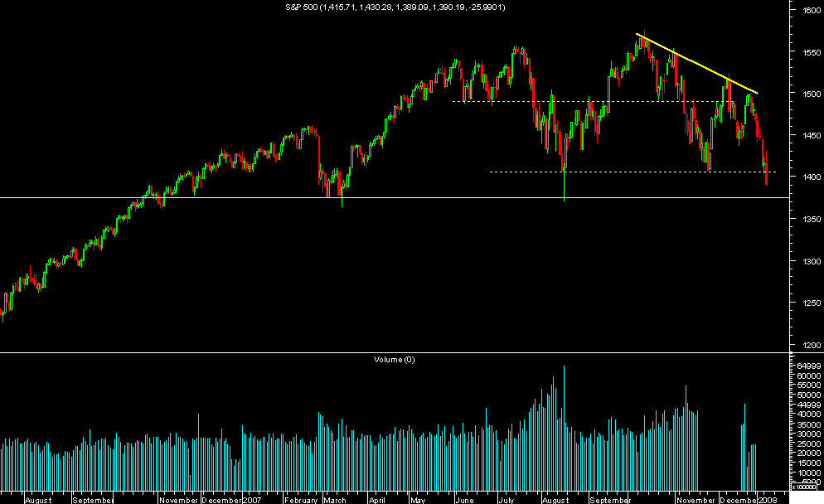Select the 1600 price axis label
Screen dimensions: 824x504
click(812, 9)
